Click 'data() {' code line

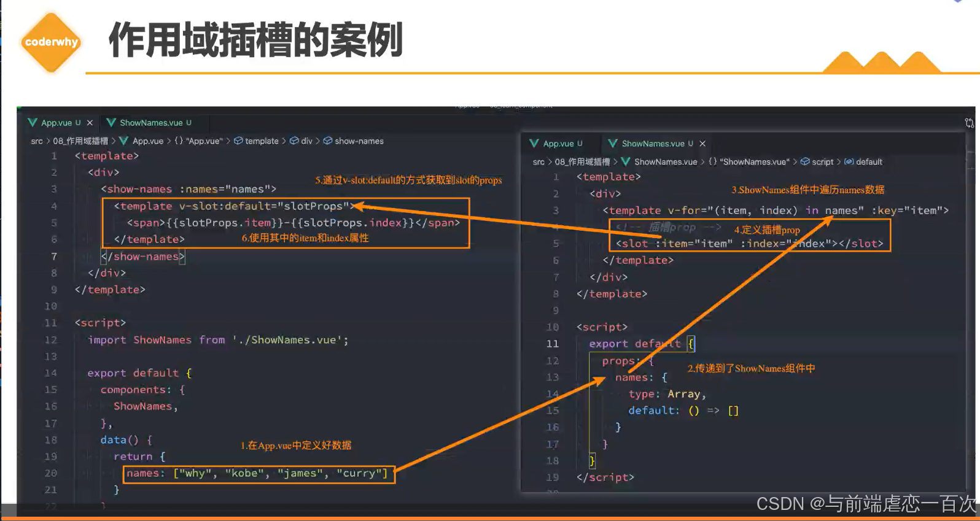coord(126,440)
